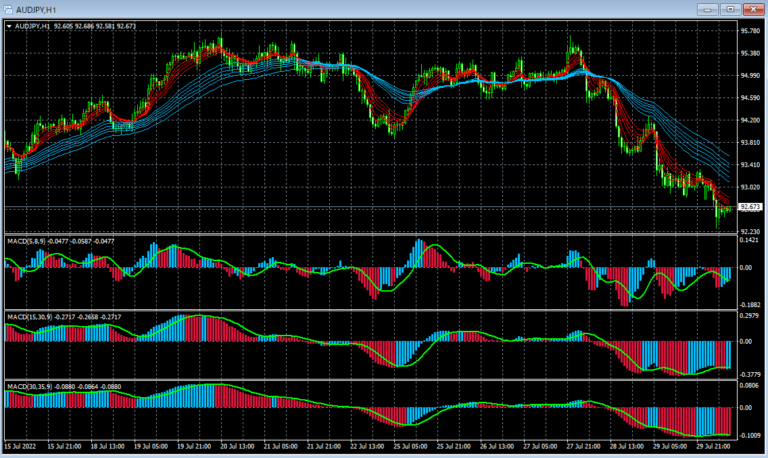Maximize the AUDJPY,H1 chart window
This screenshot has width=768, height=458.
tap(730, 9)
